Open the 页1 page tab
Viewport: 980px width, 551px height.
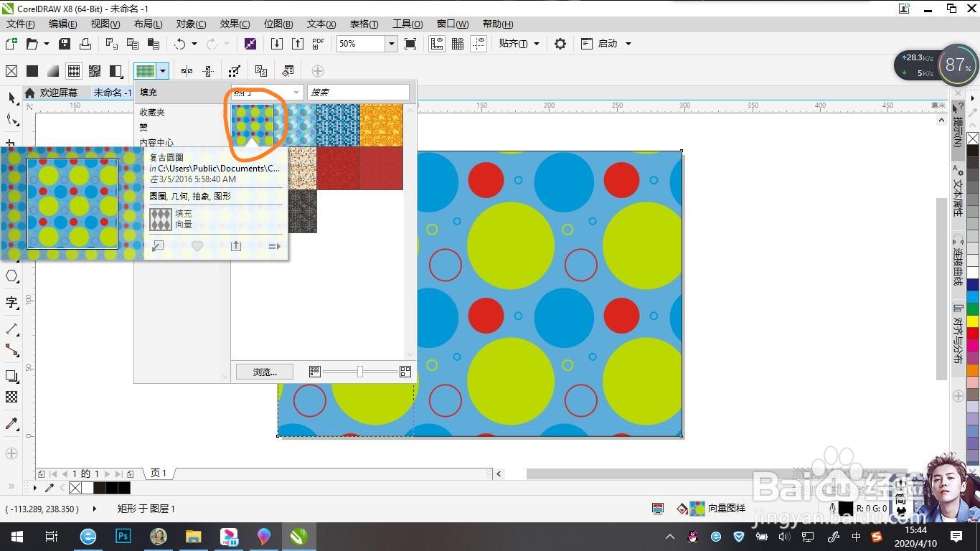coord(159,474)
